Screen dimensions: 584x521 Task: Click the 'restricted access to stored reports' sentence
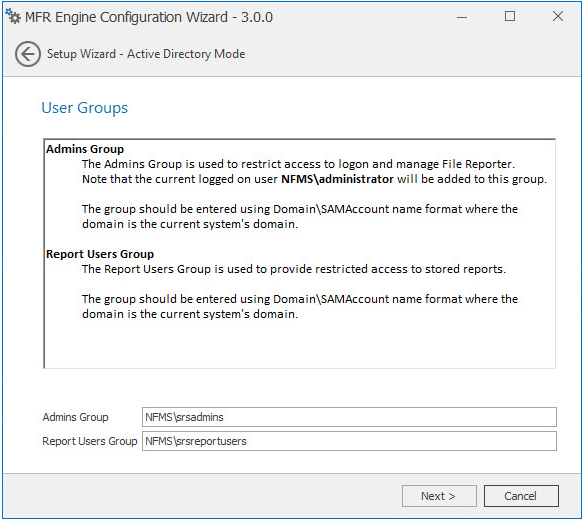coord(293,269)
